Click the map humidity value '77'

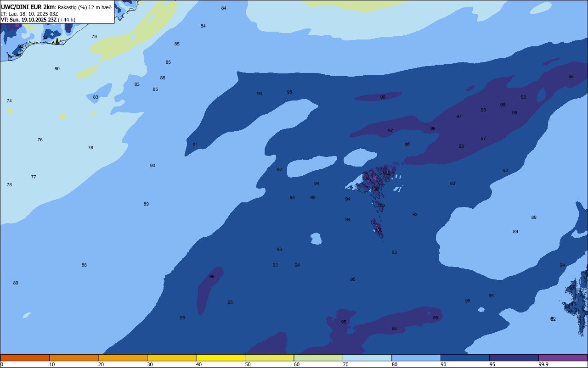click(34, 177)
